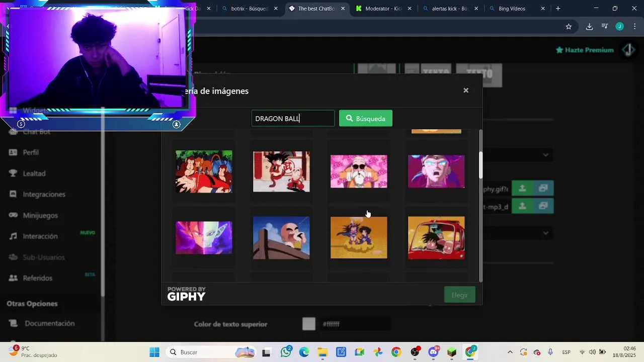Expand the lower dropdown chevron on the right panel
The height and width of the screenshot is (362, 644).
coord(545,233)
